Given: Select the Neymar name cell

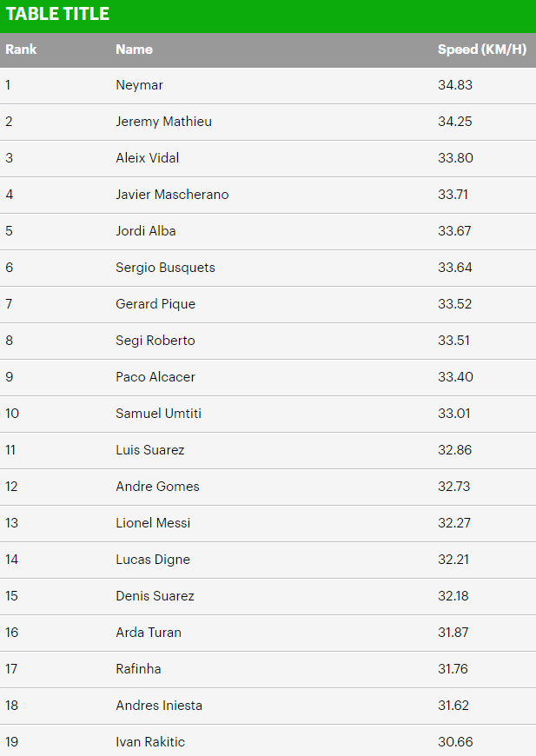Looking at the screenshot, I should [139, 85].
